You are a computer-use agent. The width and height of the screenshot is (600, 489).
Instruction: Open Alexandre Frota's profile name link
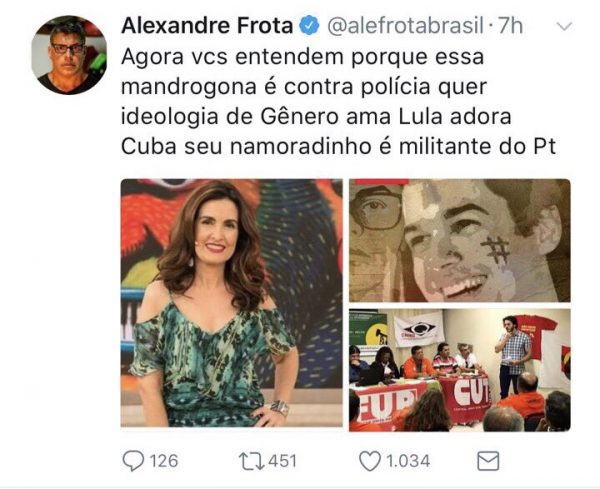pyautogui.click(x=207, y=26)
